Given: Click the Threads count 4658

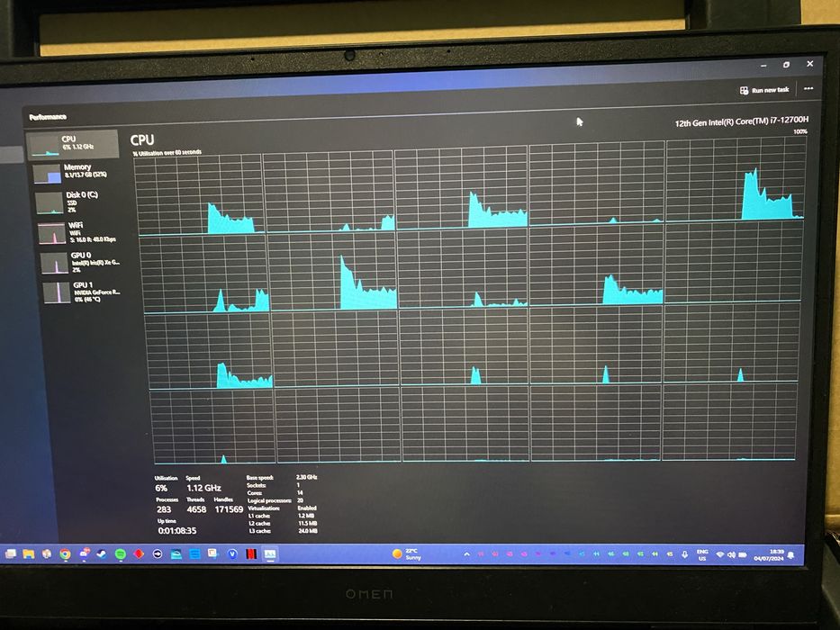Looking at the screenshot, I should pos(196,509).
